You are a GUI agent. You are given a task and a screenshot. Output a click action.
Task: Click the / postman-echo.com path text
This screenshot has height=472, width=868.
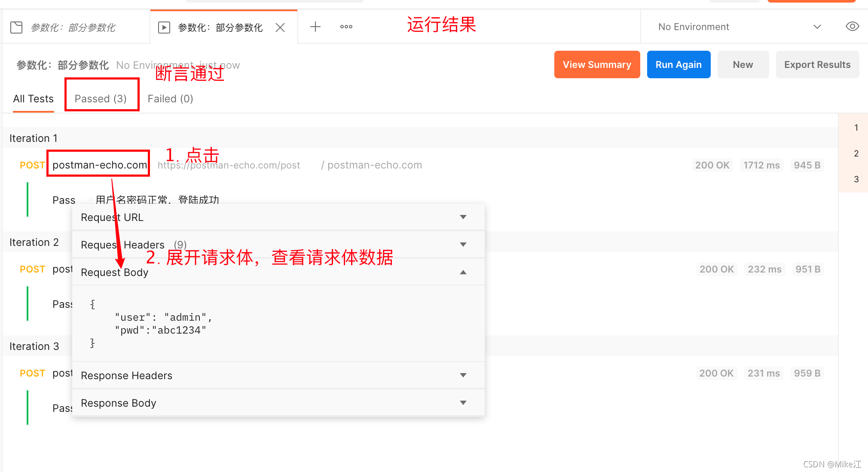point(371,165)
